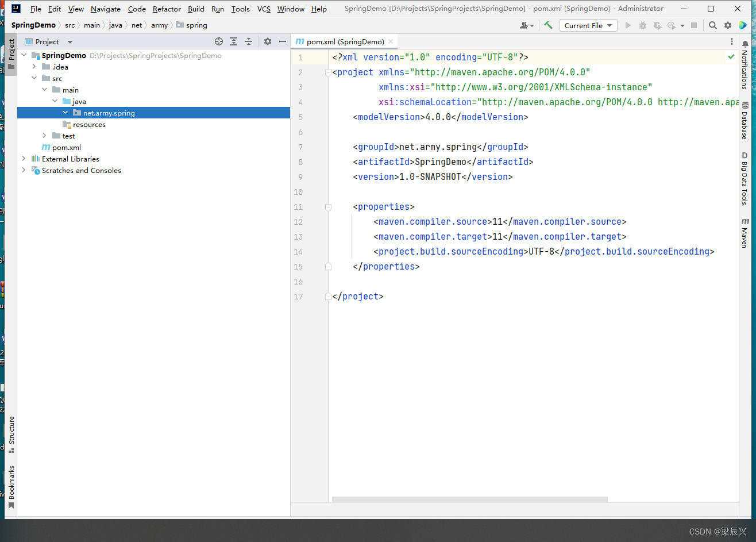Screen dimensions: 756x542
Task: Select resources folder in project tree
Action: [89, 124]
